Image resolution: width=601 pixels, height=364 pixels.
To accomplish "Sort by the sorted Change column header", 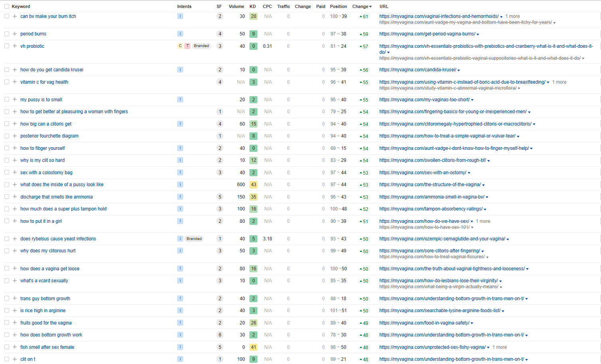I will pos(362,6).
